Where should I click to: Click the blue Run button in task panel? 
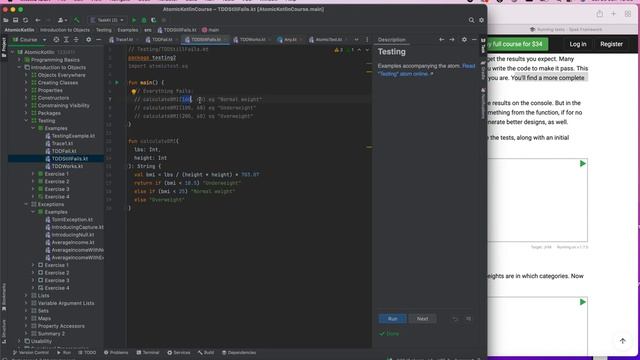tap(392, 319)
